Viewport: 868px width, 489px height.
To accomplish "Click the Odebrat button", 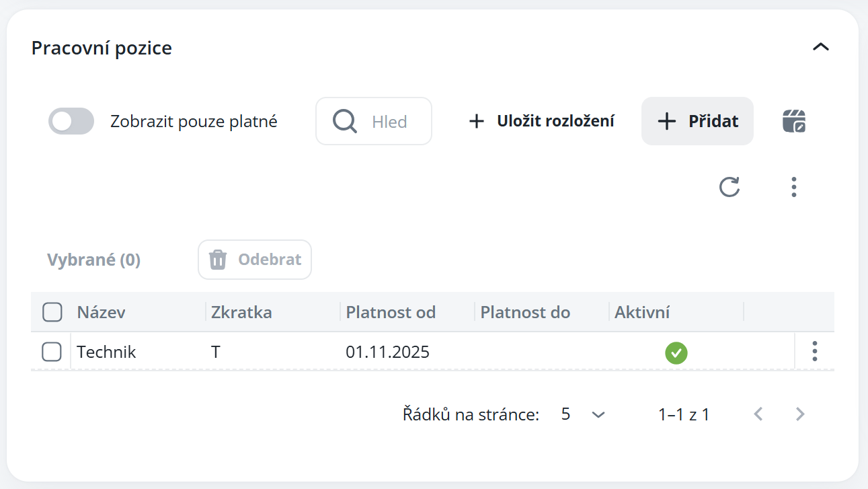I will [255, 260].
